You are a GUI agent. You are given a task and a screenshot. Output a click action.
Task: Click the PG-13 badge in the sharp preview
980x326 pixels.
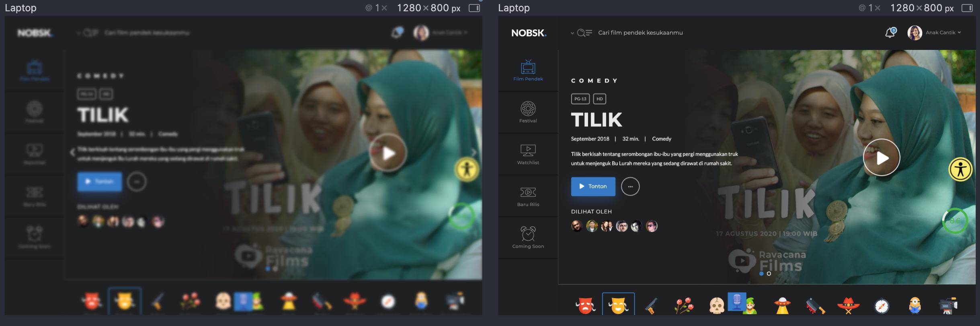pos(580,99)
